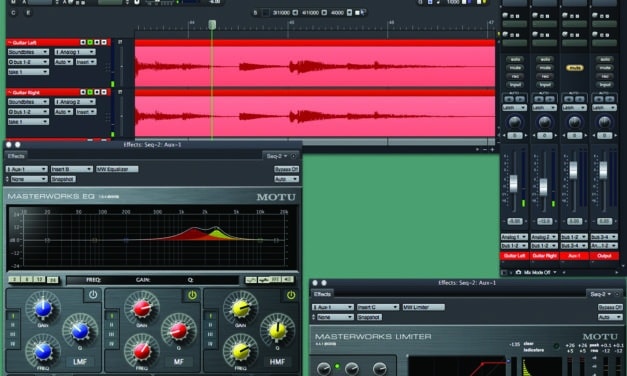627x376 pixels.
Task: Adjust the yellow HMF Q knob
Action: click(x=277, y=330)
